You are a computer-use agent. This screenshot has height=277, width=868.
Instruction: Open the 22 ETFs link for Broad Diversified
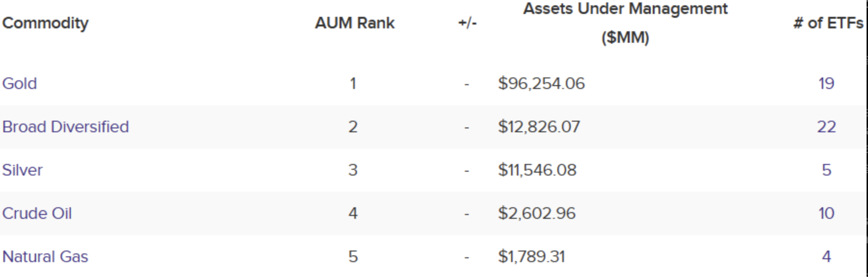(826, 127)
